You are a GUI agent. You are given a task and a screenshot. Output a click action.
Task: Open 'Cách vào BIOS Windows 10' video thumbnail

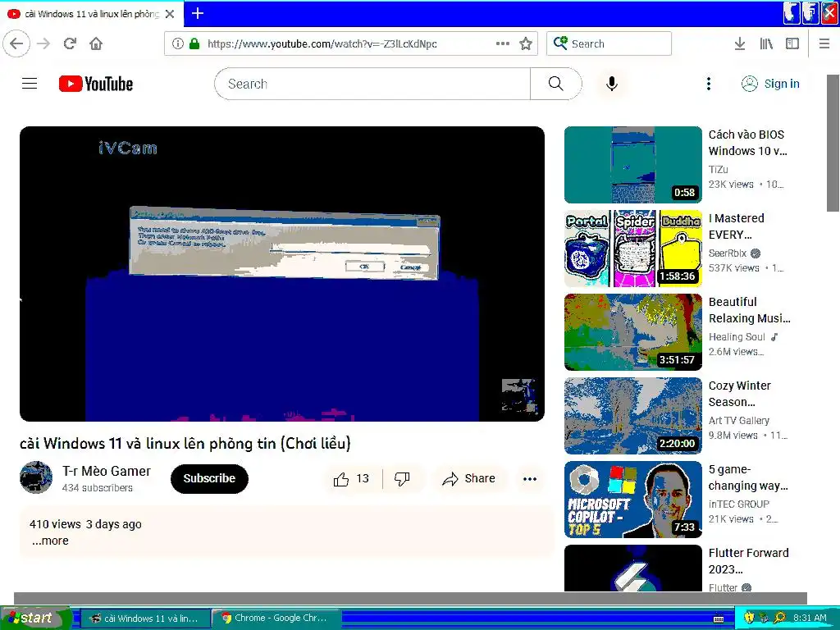tap(633, 165)
